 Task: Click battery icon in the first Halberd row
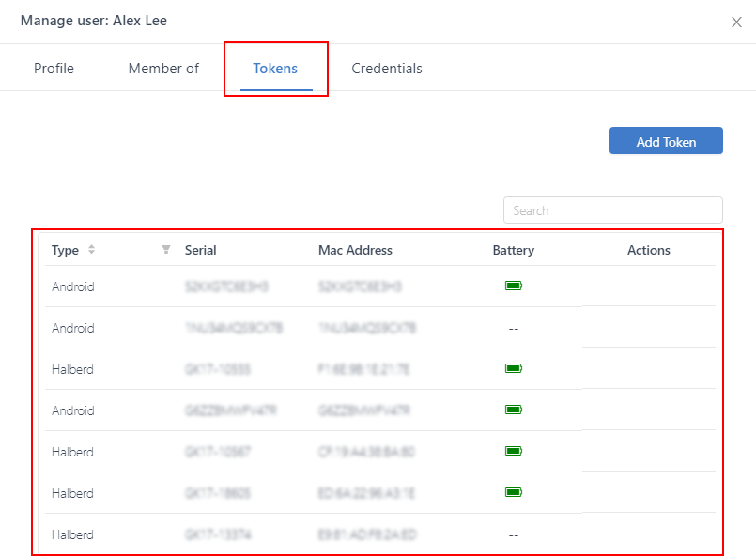coord(513,369)
